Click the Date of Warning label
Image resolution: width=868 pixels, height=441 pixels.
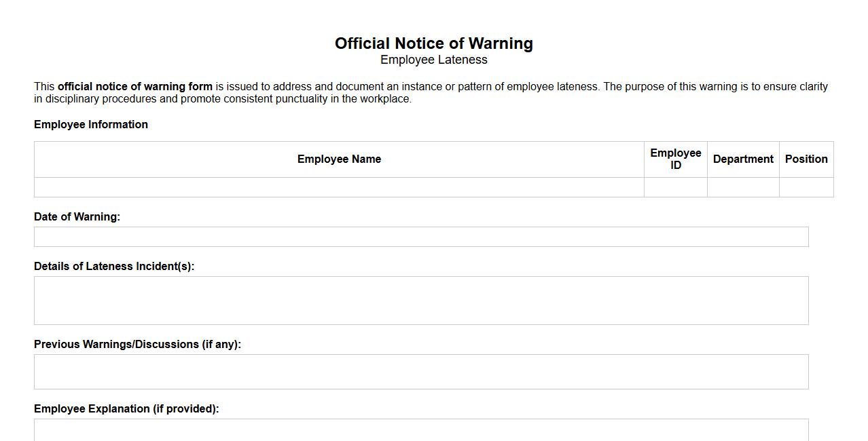pyautogui.click(x=77, y=216)
